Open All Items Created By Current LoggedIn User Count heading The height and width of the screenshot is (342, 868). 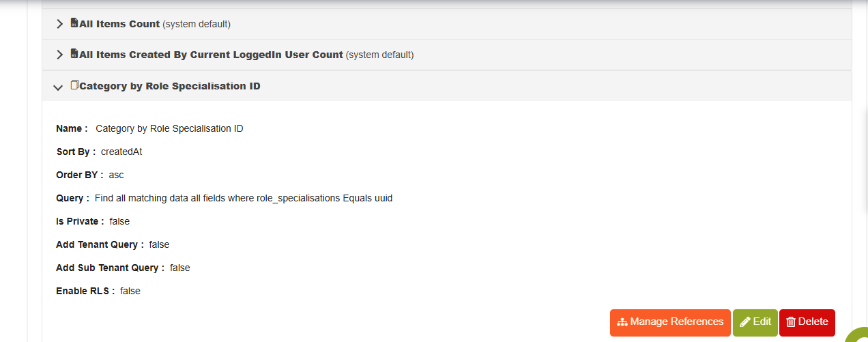tap(211, 55)
